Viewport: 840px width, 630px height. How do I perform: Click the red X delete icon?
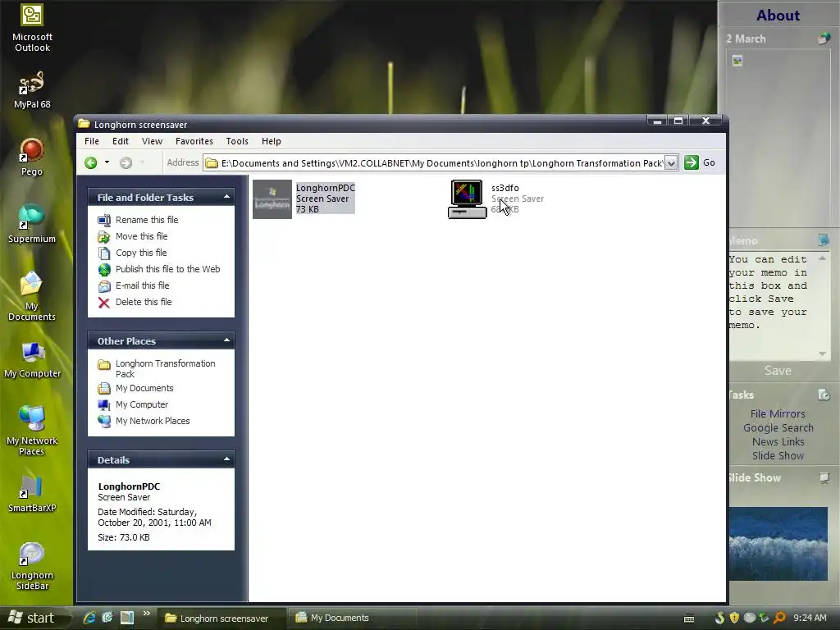104,303
